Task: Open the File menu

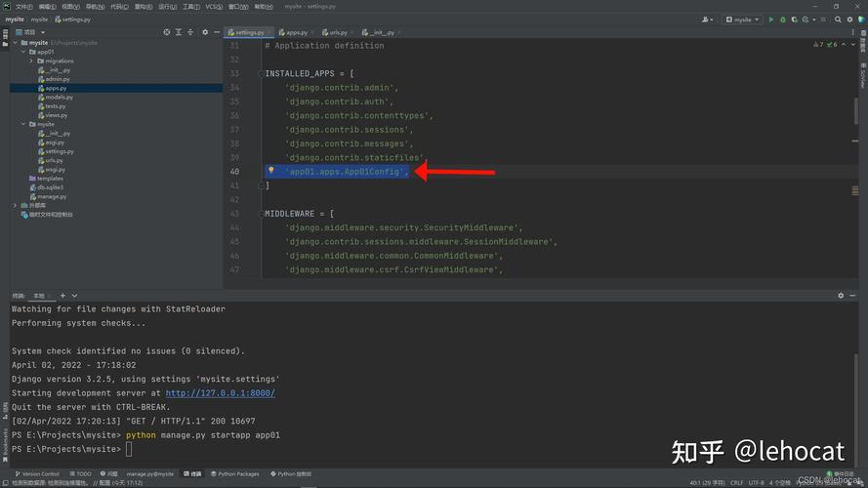Action: pos(23,7)
